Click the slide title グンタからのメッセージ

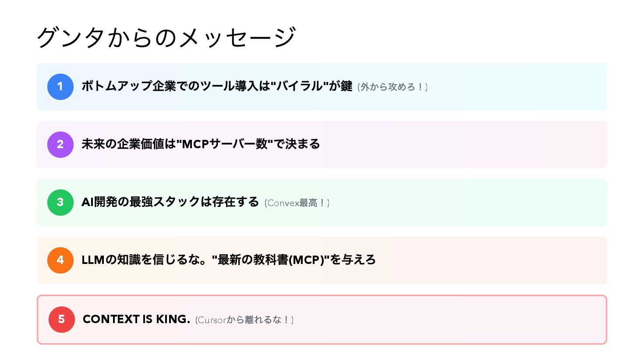[166, 37]
